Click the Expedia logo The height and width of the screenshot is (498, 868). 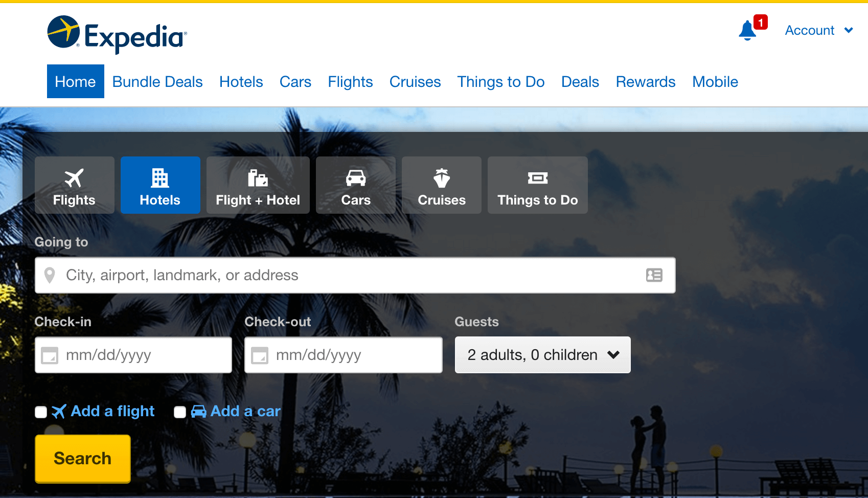pyautogui.click(x=117, y=34)
